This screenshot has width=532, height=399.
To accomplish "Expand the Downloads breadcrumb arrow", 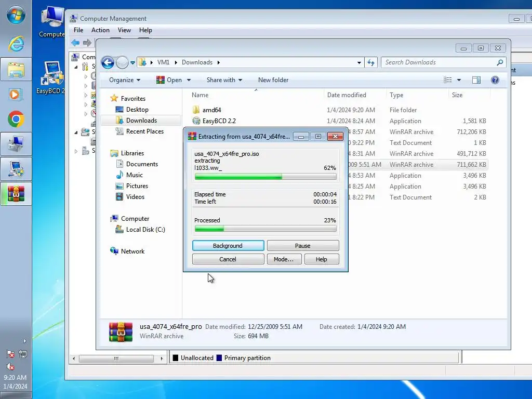I will 219,62.
